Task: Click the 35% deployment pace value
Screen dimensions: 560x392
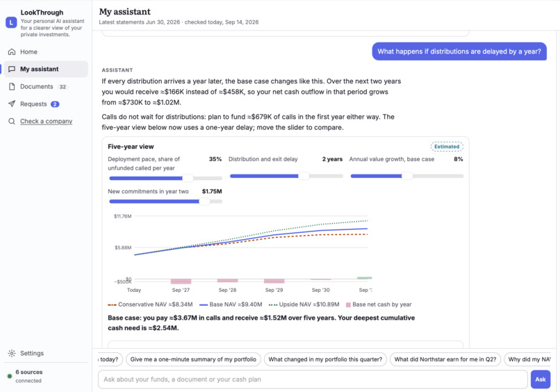Action: [x=215, y=159]
